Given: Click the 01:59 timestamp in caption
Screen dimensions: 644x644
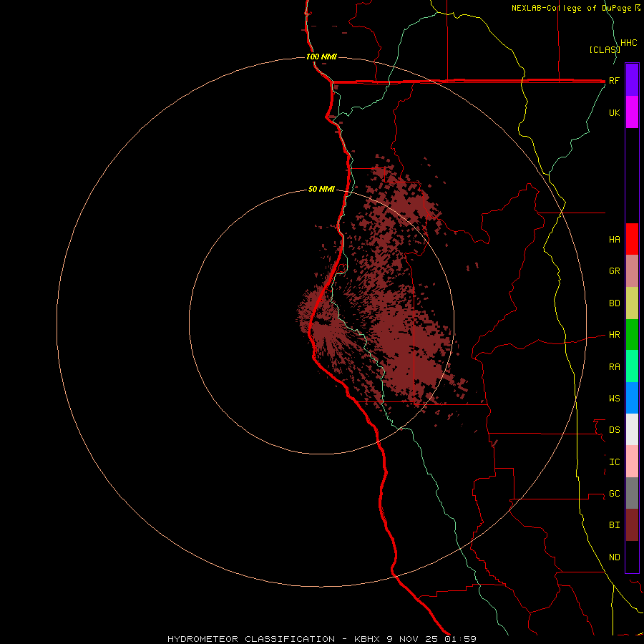Looking at the screenshot, I should coord(460,639).
